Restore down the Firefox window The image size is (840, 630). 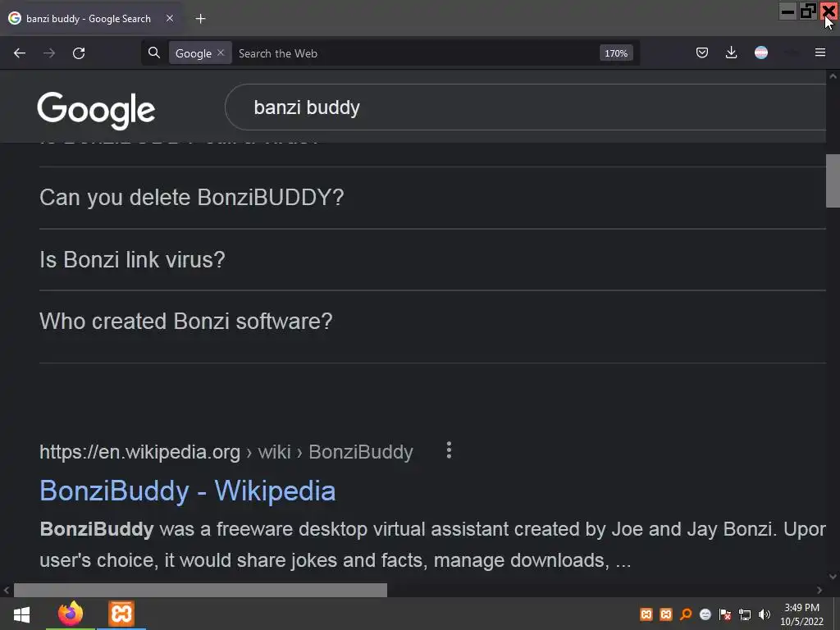808,11
